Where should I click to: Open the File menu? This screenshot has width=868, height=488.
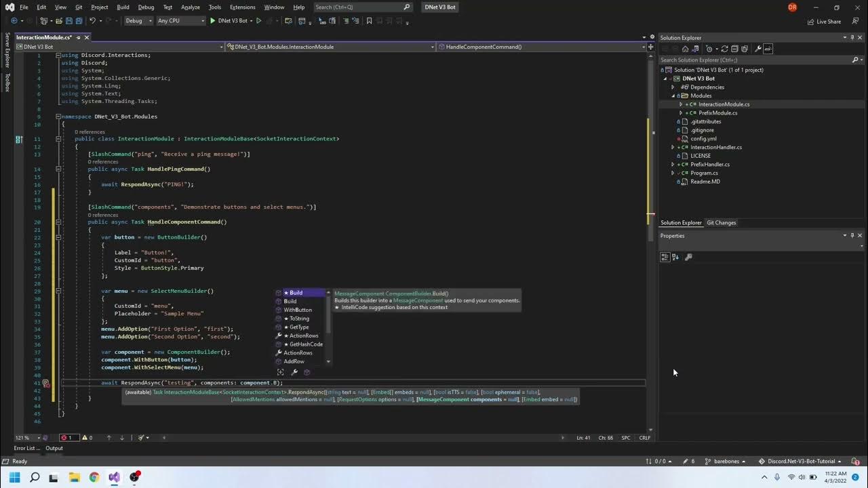pyautogui.click(x=24, y=7)
